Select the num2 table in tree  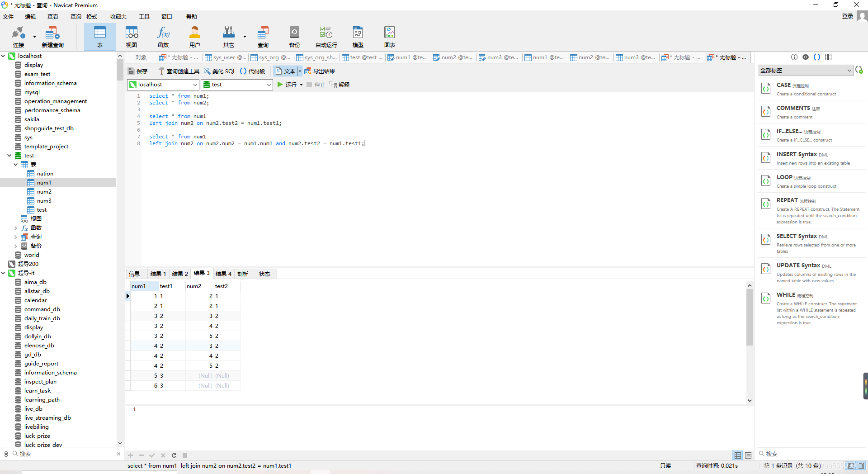(44, 192)
